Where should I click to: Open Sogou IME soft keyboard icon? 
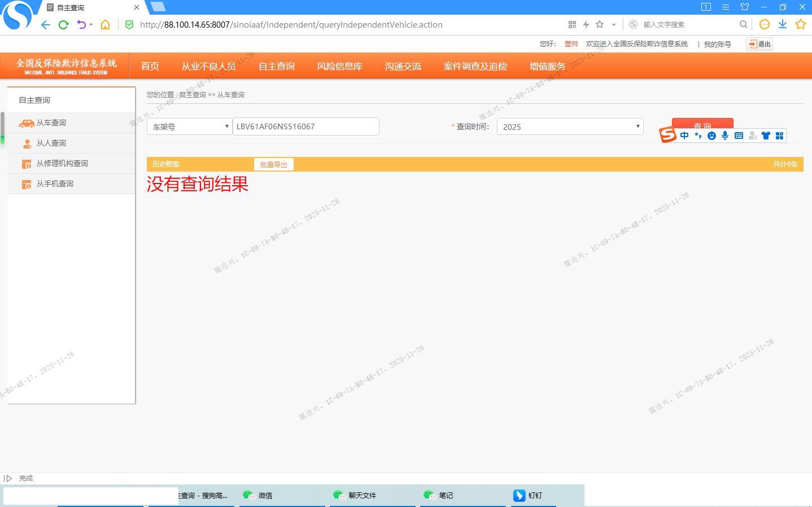coord(739,136)
